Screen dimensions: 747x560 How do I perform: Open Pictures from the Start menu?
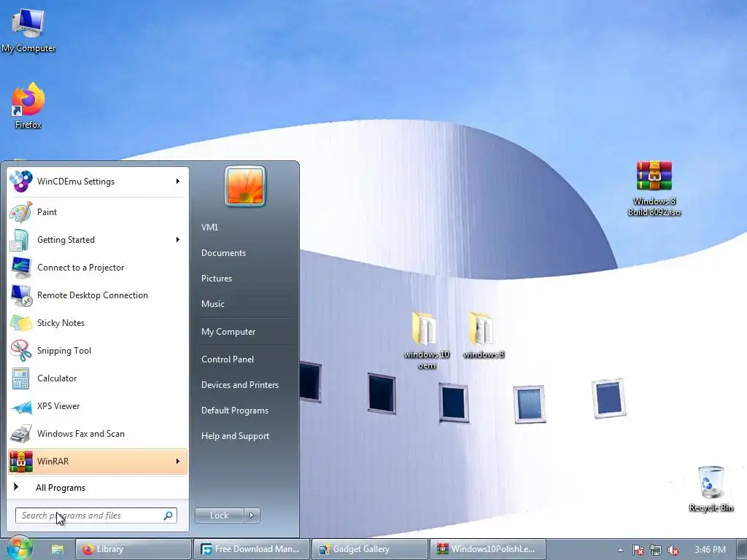pyautogui.click(x=216, y=279)
